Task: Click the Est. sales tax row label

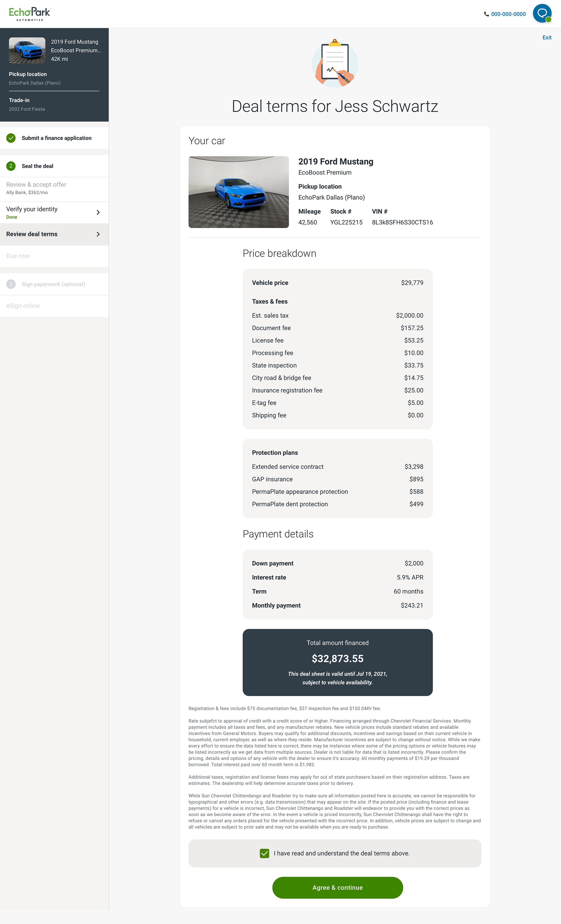Action: click(x=270, y=315)
